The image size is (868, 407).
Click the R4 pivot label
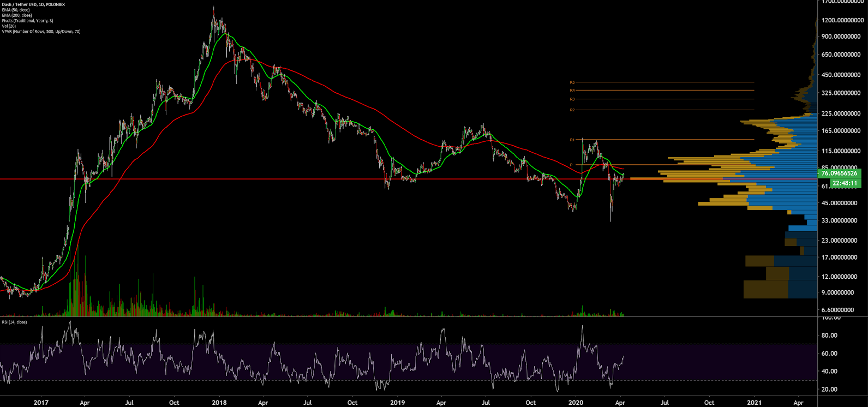coord(572,90)
